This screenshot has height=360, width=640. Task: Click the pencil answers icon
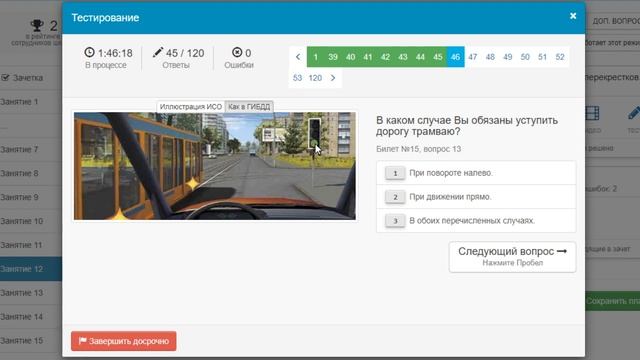pyautogui.click(x=158, y=52)
